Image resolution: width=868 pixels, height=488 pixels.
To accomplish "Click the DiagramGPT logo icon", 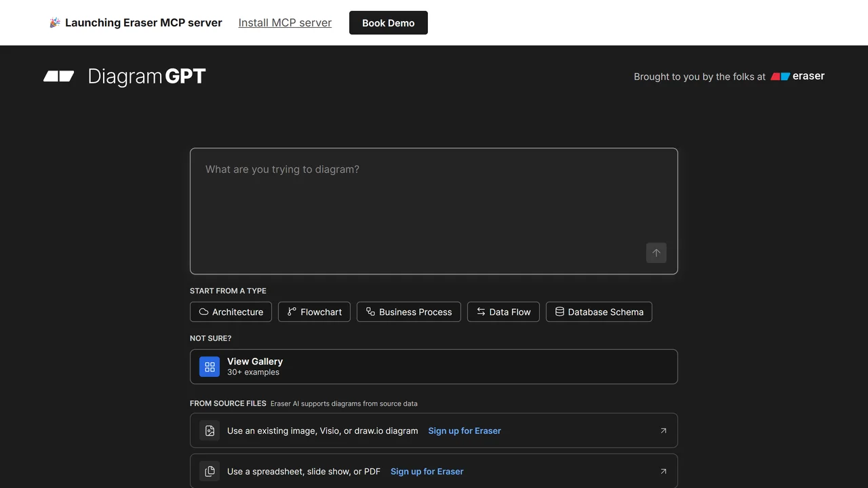I will [x=59, y=76].
